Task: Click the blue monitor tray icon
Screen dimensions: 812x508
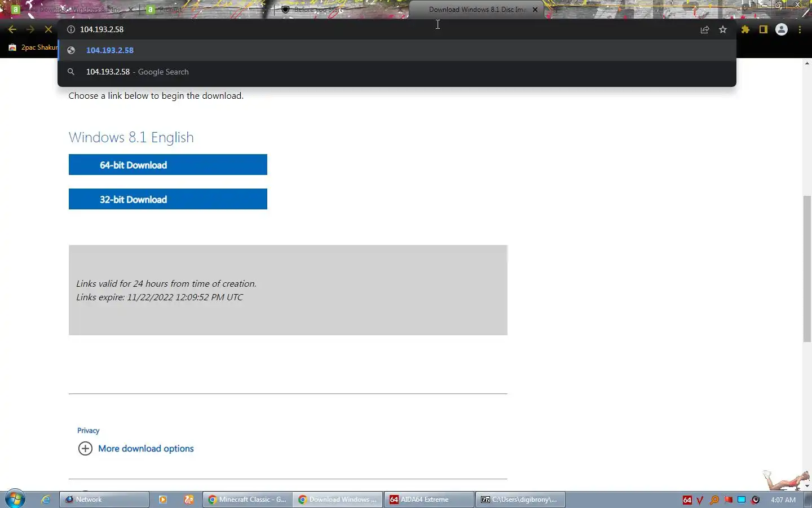Action: point(742,500)
